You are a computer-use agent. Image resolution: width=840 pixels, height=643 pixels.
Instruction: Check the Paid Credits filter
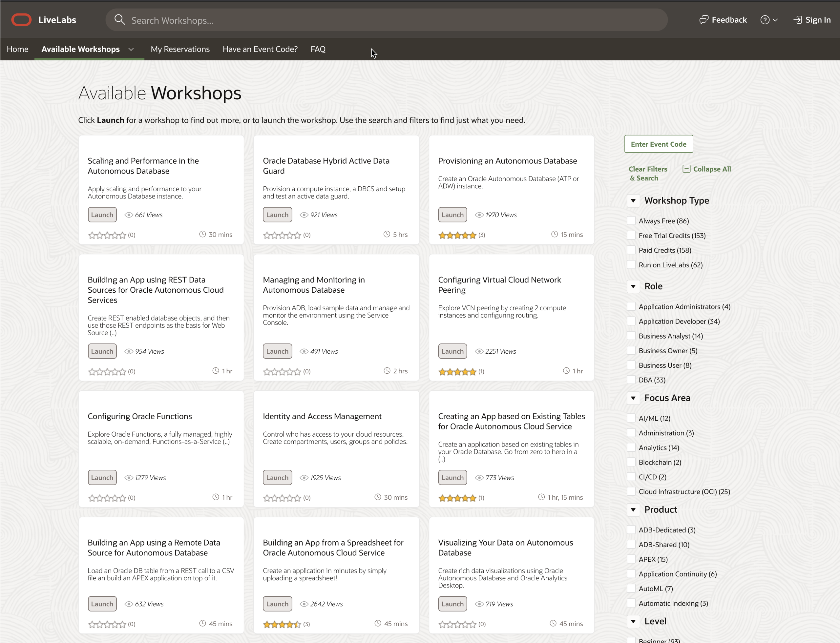pyautogui.click(x=631, y=250)
